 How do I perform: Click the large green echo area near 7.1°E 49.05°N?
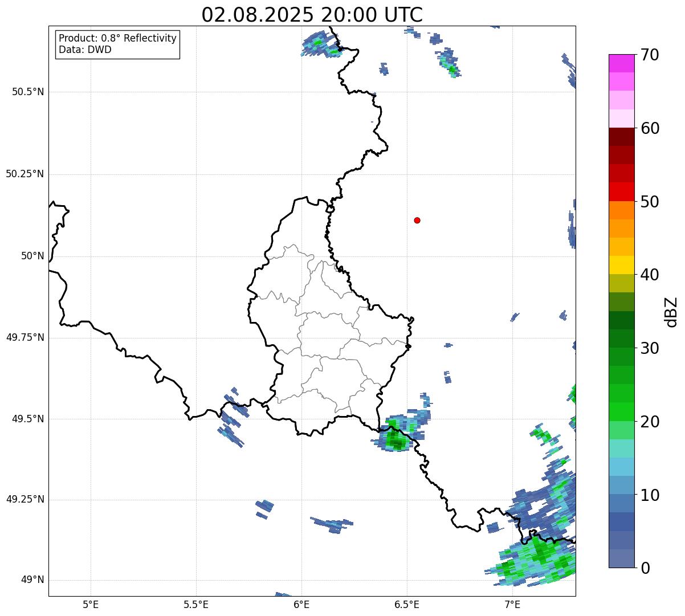tap(536, 561)
